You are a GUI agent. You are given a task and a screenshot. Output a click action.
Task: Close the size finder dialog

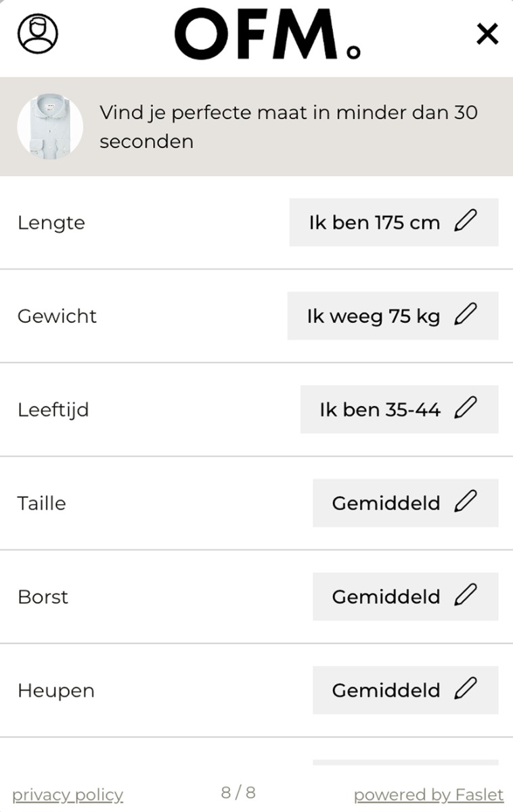coord(487,33)
